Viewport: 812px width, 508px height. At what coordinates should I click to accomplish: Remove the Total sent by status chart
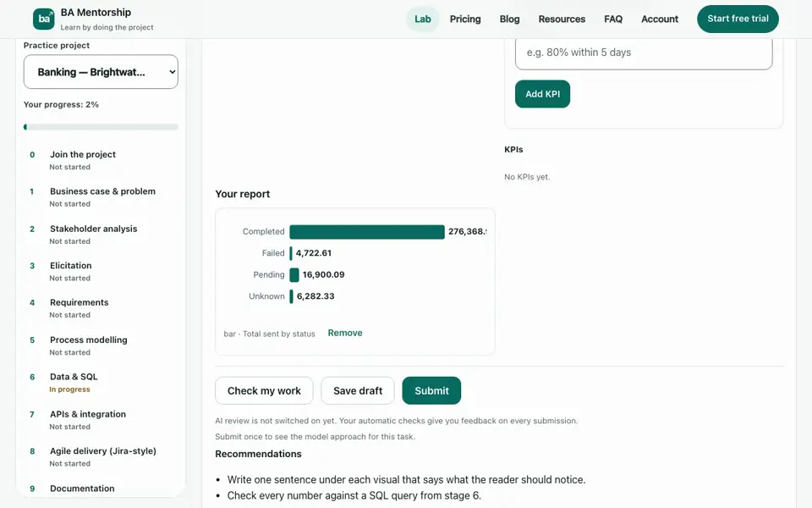345,333
